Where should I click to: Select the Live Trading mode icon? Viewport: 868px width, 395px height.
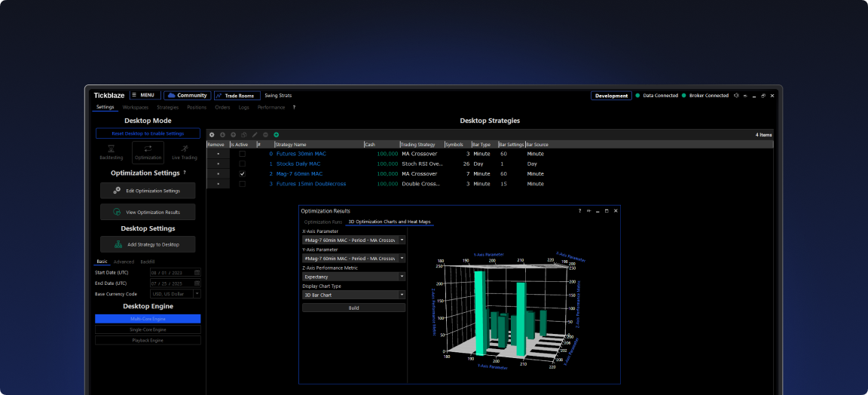click(185, 150)
